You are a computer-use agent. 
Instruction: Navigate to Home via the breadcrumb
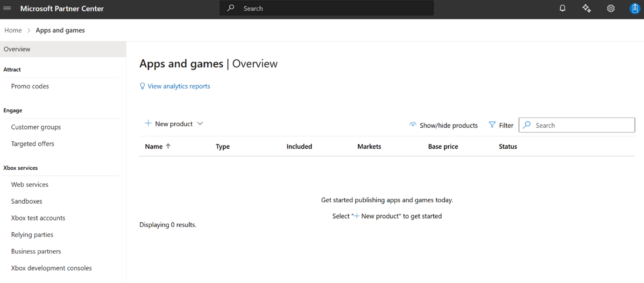[x=13, y=30]
